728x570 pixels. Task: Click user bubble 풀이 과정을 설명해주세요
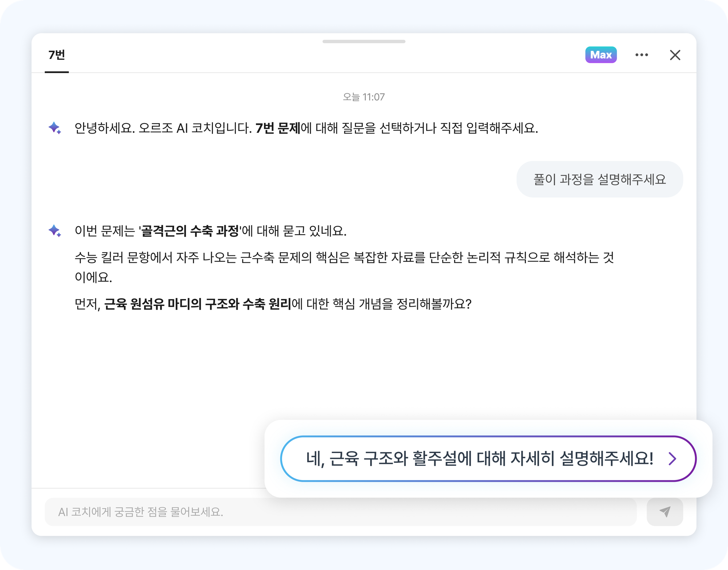tap(600, 179)
